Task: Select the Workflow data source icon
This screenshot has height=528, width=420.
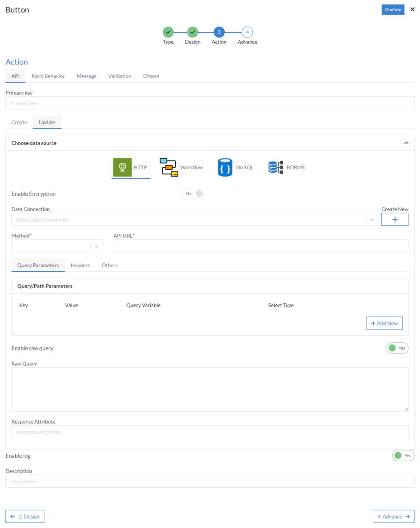Action: coord(169,167)
